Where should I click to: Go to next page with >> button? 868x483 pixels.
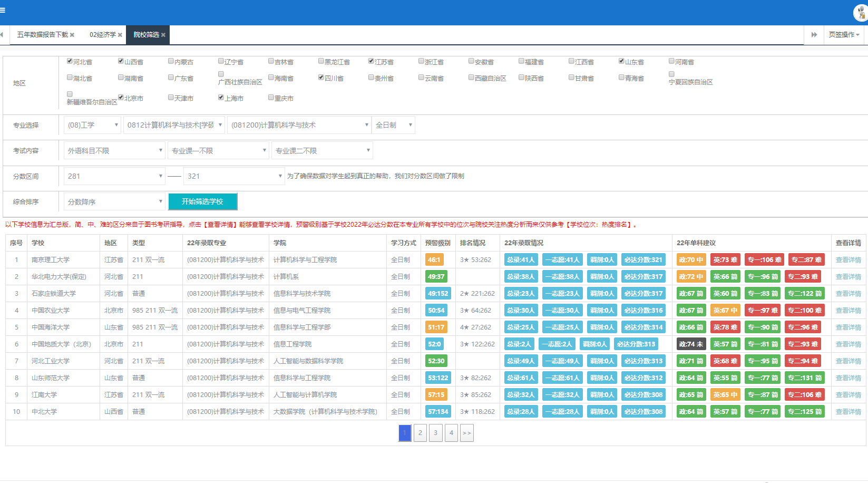(466, 433)
